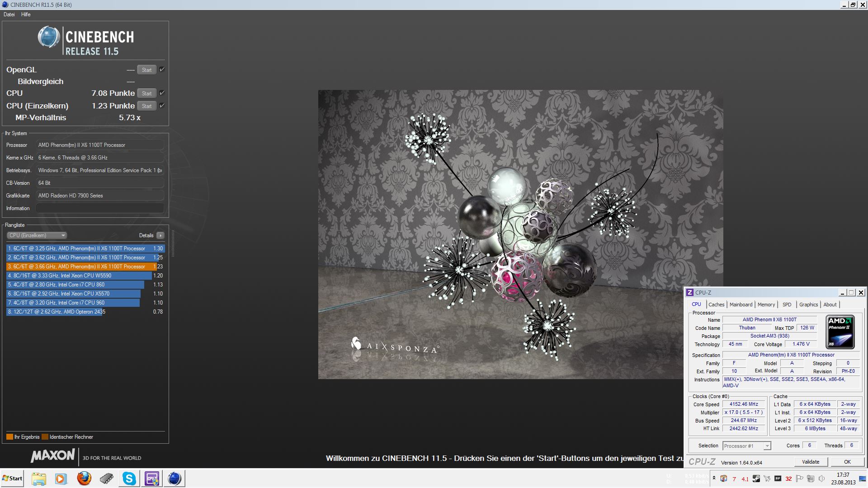Click the Skype taskbar icon
Image resolution: width=868 pixels, height=488 pixels.
129,478
